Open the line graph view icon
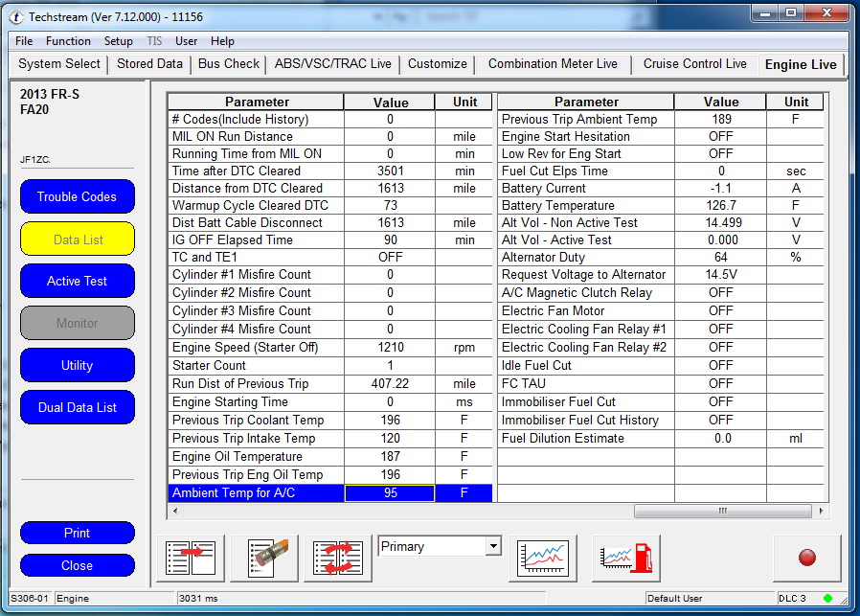 click(x=542, y=558)
